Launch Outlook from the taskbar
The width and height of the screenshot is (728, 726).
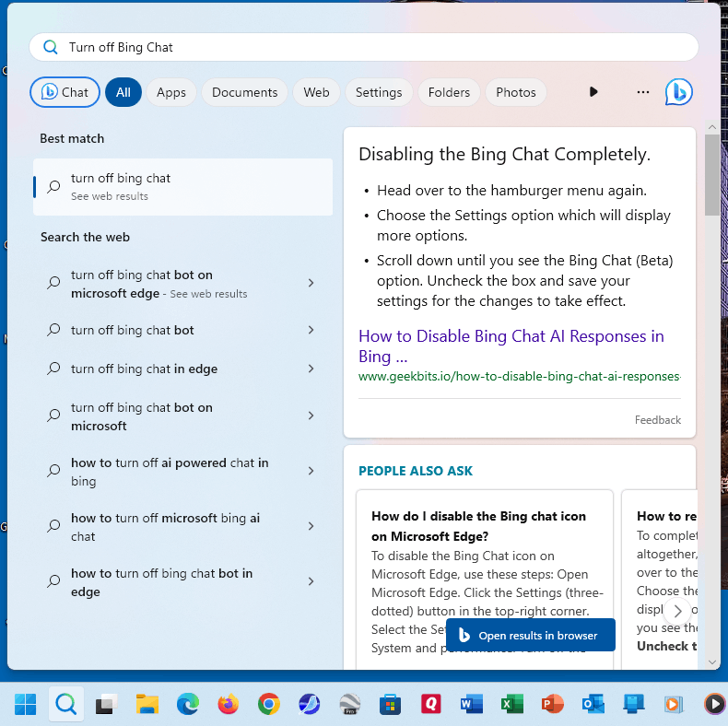point(593,705)
